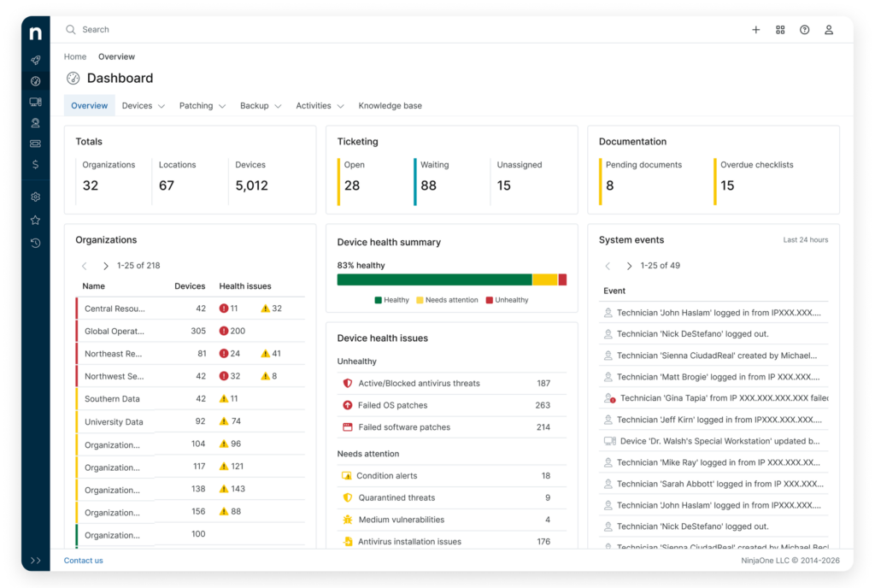Open recent history via the clock icon

35,244
